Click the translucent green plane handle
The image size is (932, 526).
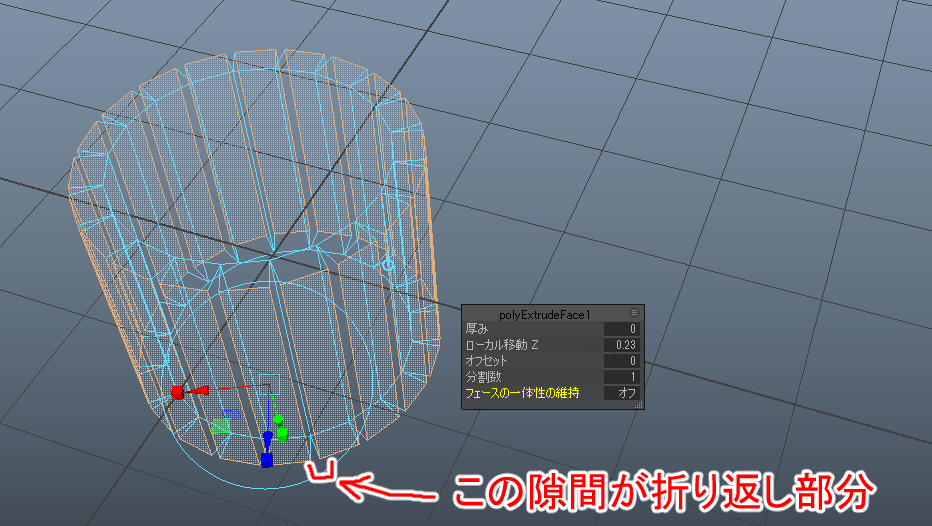221,426
